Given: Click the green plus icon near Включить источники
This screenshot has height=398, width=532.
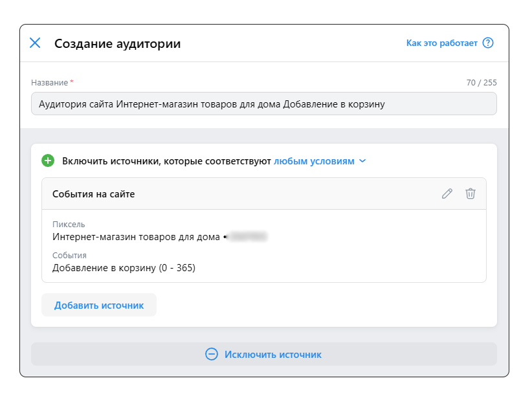Looking at the screenshot, I should point(47,160).
